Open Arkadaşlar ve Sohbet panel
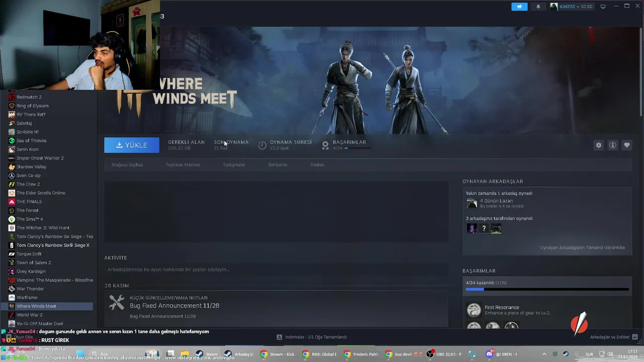644x362 pixels. [614, 337]
